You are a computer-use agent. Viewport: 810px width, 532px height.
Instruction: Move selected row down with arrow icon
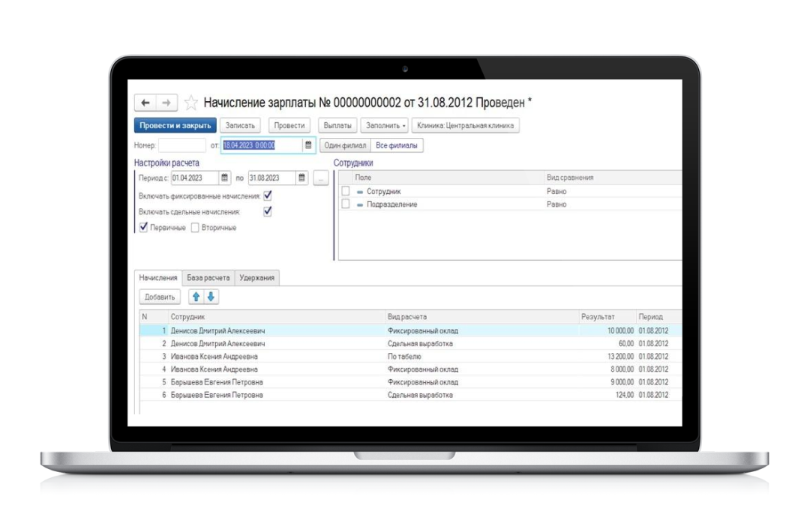(211, 297)
